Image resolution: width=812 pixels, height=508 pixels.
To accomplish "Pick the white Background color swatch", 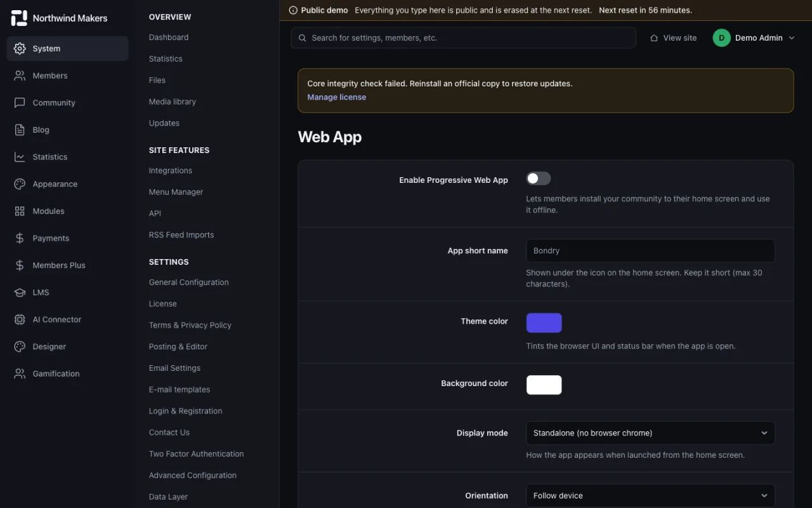I will click(544, 385).
